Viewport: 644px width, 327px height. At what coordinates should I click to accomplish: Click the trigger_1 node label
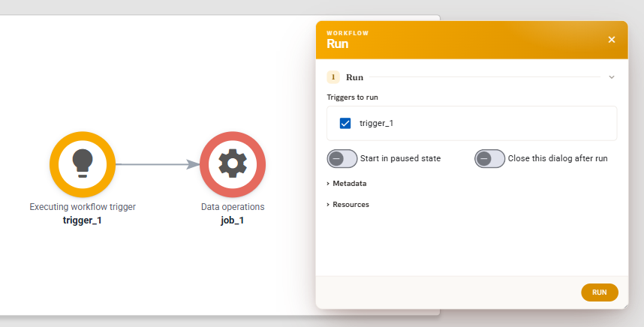[x=82, y=220]
